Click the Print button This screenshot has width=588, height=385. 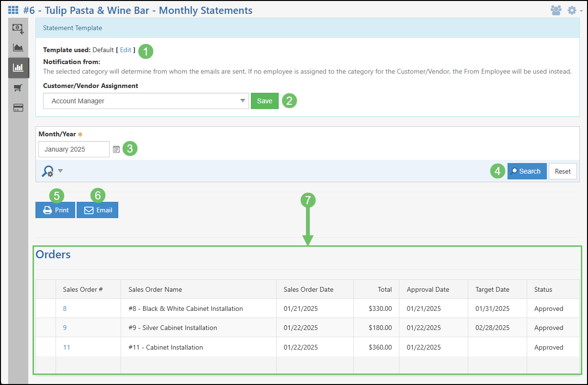tap(56, 210)
